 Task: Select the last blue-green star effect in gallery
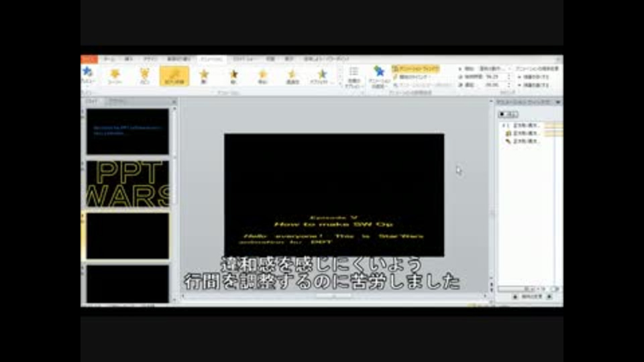tap(322, 76)
